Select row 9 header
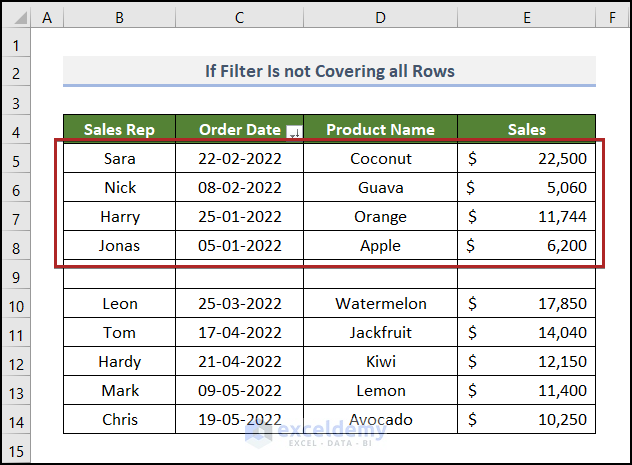Image resolution: width=632 pixels, height=465 pixels. point(15,275)
